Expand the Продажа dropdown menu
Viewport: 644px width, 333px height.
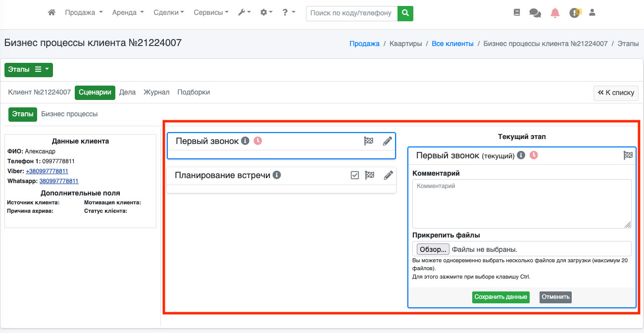84,13
